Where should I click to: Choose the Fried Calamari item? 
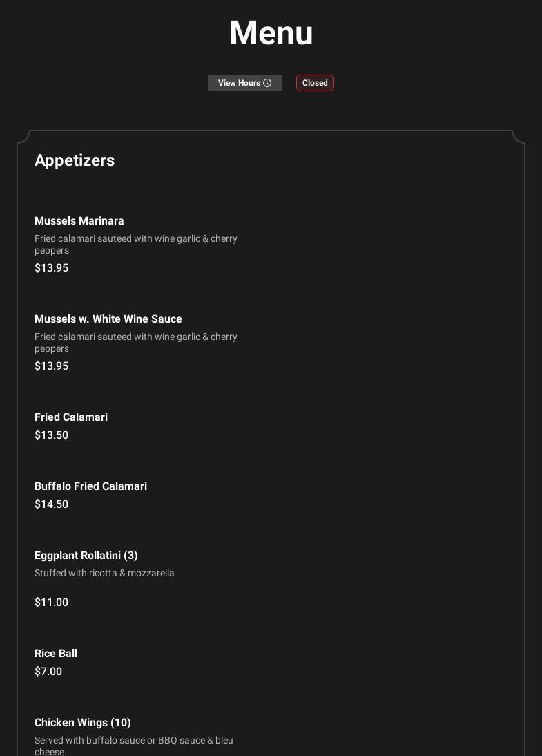[x=71, y=417]
